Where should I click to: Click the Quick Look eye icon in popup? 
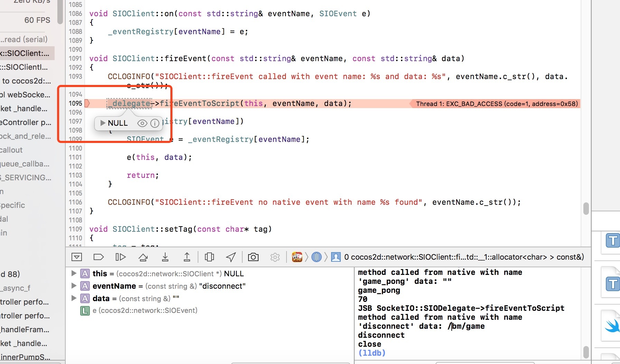142,123
